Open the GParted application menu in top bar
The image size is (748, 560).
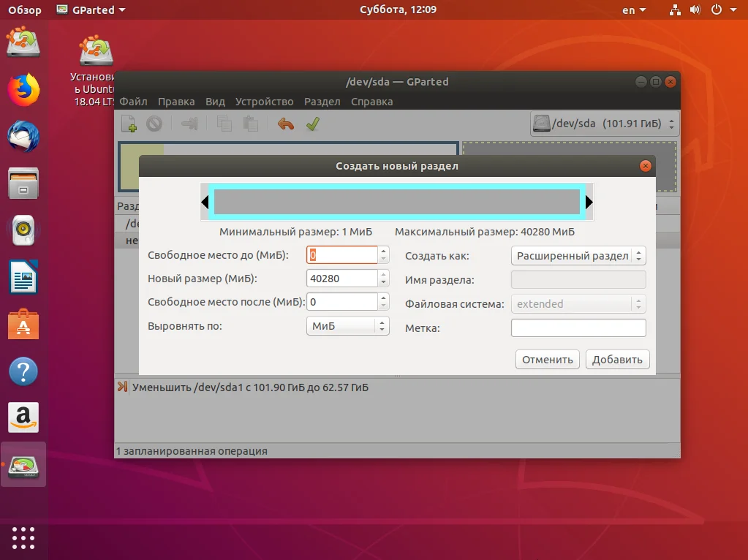[91, 10]
